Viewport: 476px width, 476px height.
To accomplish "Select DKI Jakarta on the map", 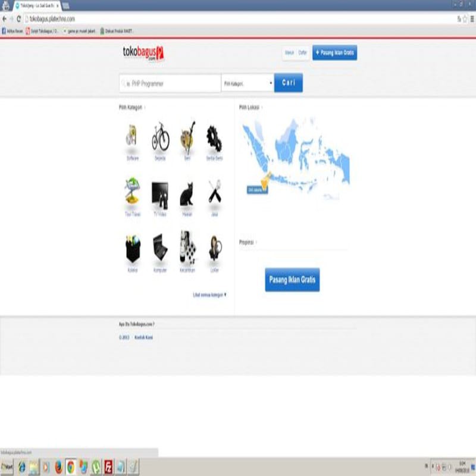I will (265, 180).
